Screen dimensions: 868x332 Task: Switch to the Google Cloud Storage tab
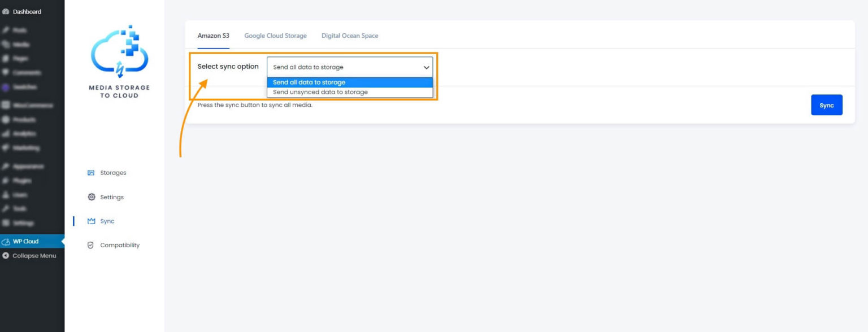coord(276,35)
